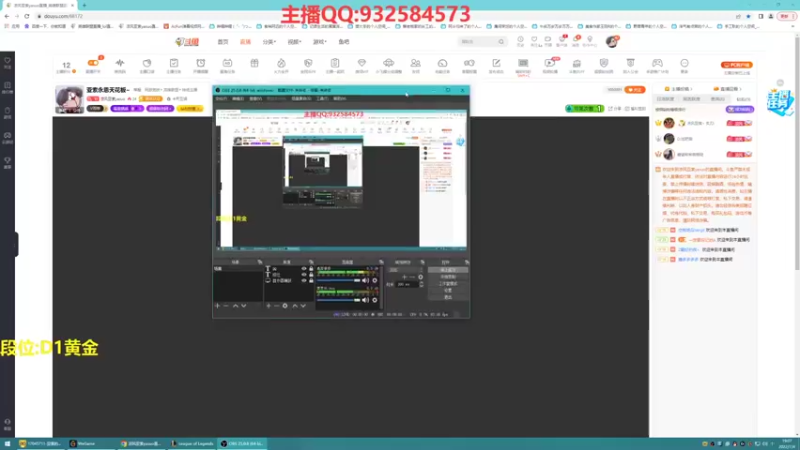Click the top highlighted button in OBS controls

[447, 270]
